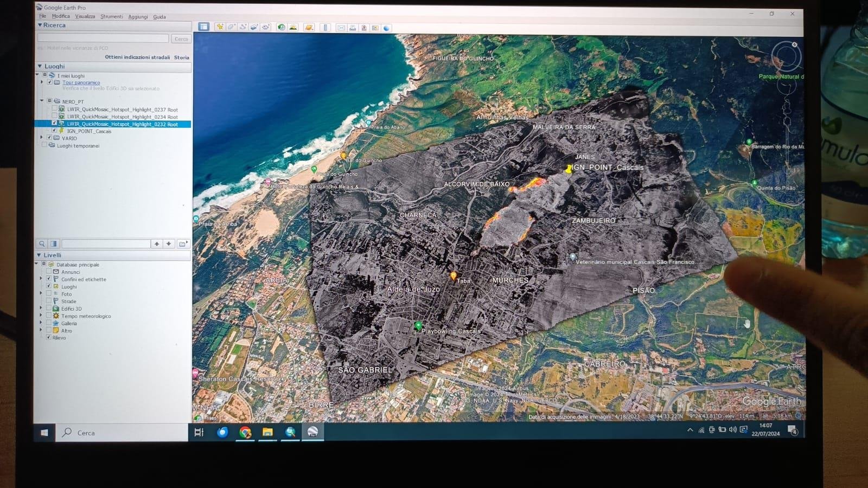Collapse the Livelli panel header
Screen dimensions: 868x488
(40, 255)
